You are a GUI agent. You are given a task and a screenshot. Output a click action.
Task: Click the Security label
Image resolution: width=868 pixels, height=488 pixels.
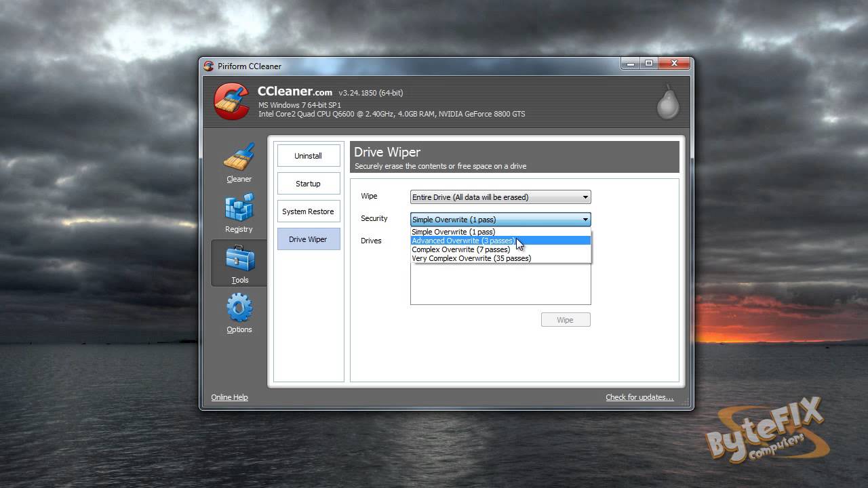click(x=374, y=218)
